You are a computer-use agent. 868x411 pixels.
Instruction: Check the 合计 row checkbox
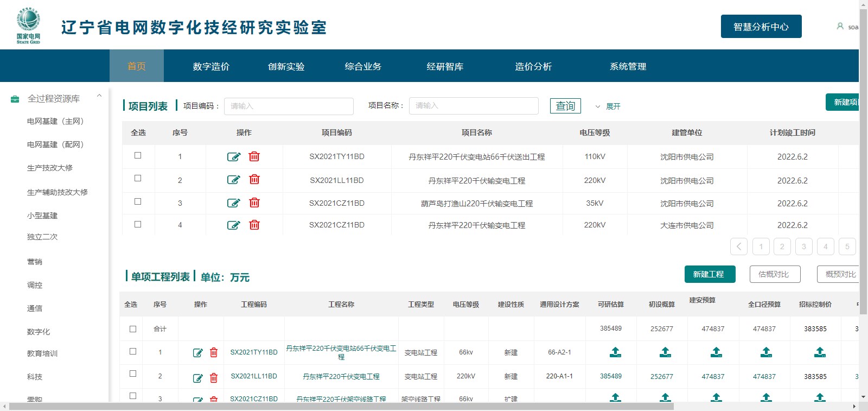tap(133, 329)
